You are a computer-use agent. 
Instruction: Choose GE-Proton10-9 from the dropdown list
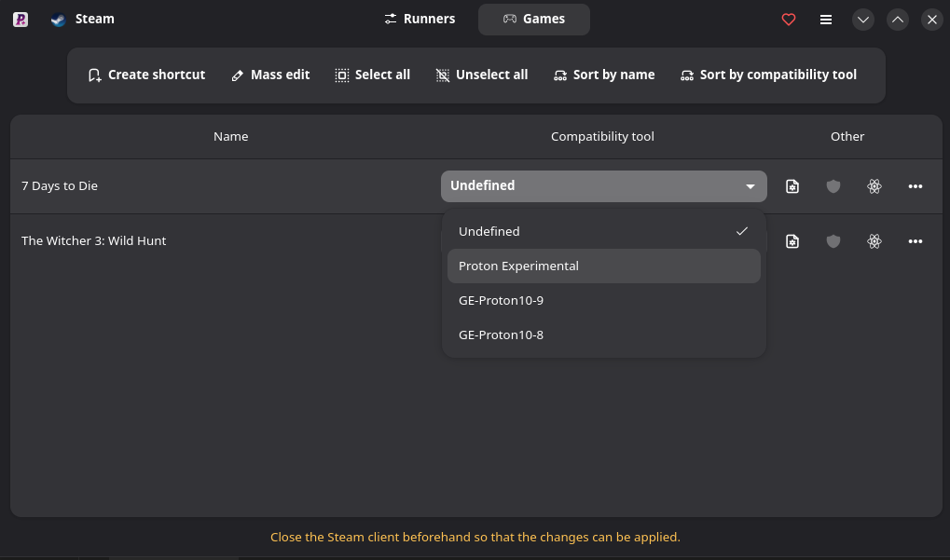603,300
